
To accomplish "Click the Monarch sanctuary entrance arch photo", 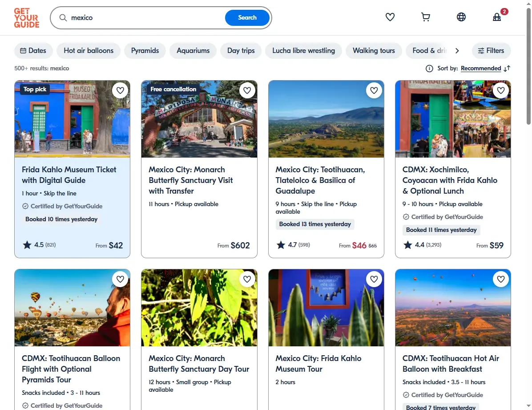I will coord(199,119).
